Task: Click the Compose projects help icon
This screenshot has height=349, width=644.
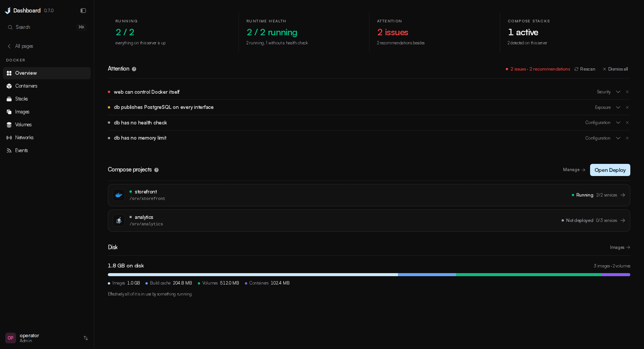Action: (x=156, y=170)
